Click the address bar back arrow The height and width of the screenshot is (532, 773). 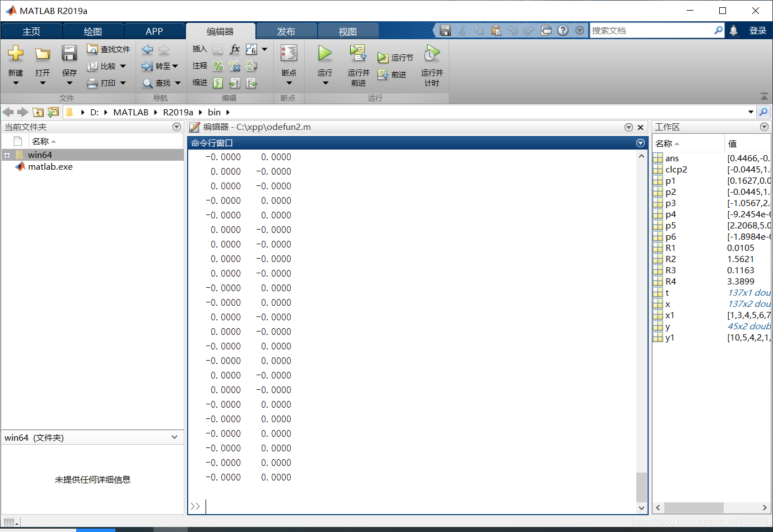tap(8, 112)
